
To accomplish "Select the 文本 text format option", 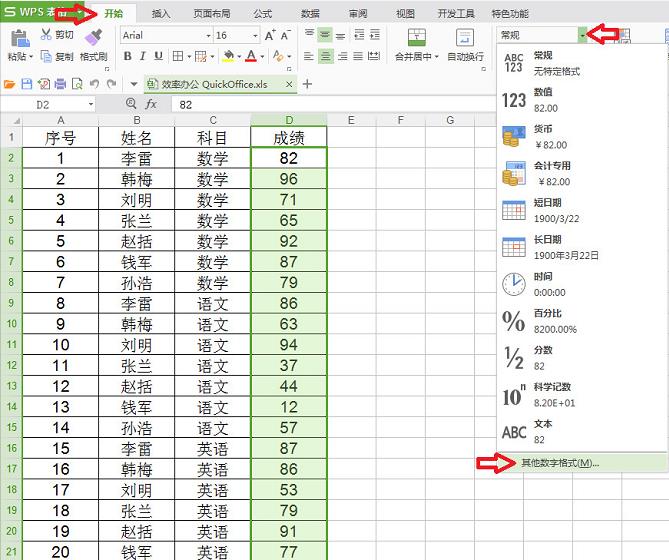I will tap(582, 432).
